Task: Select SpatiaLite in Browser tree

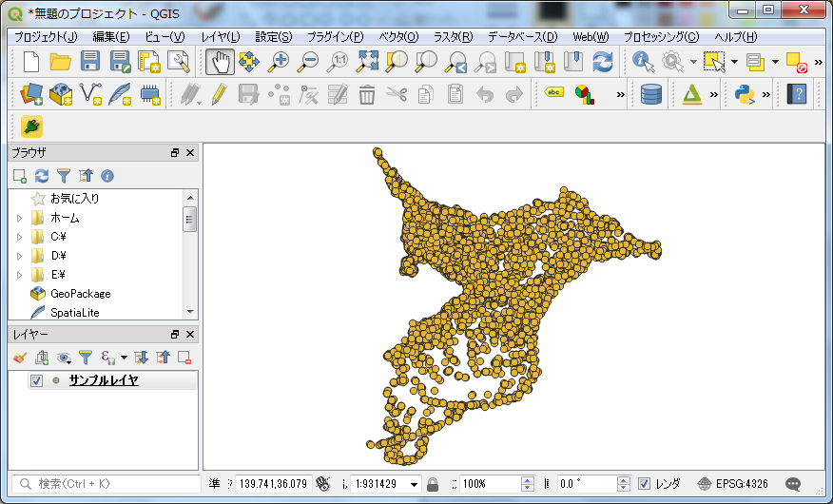Action: 75,313
